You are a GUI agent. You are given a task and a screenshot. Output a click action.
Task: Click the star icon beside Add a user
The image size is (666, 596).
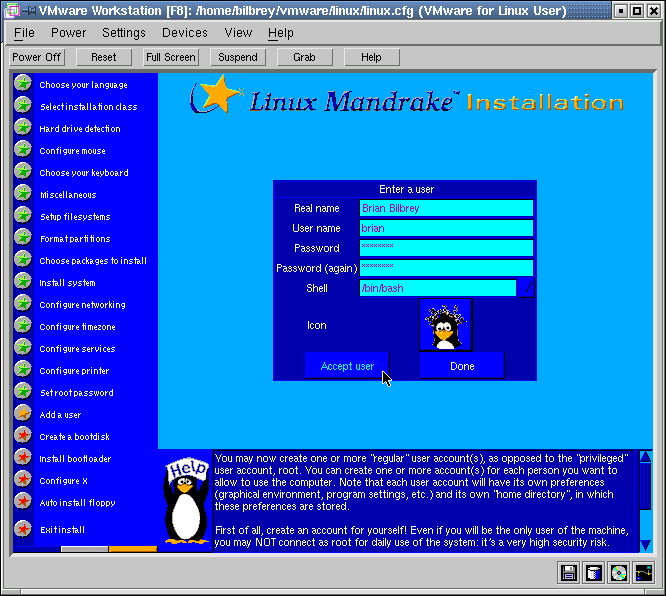tap(23, 414)
